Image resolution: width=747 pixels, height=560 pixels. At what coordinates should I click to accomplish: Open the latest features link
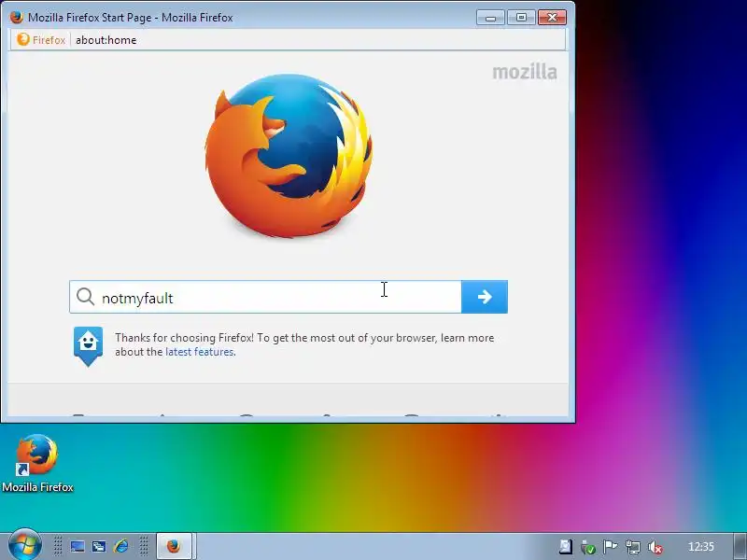click(199, 352)
